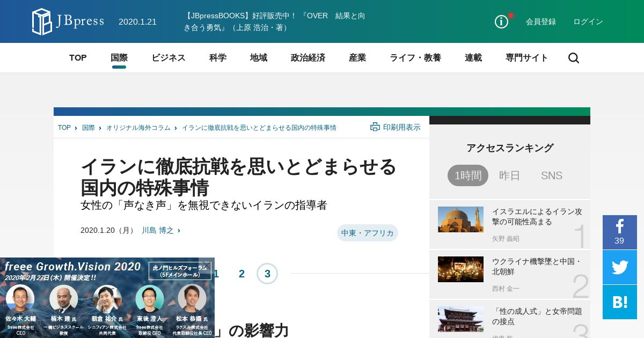Click the date text 2020.1.20（月）
This screenshot has height=338, width=644.
tap(109, 230)
